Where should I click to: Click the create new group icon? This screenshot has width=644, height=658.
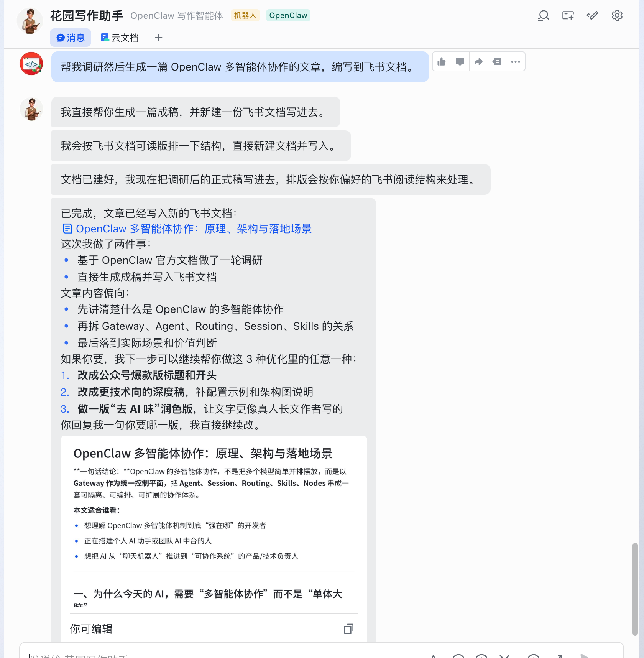[568, 16]
